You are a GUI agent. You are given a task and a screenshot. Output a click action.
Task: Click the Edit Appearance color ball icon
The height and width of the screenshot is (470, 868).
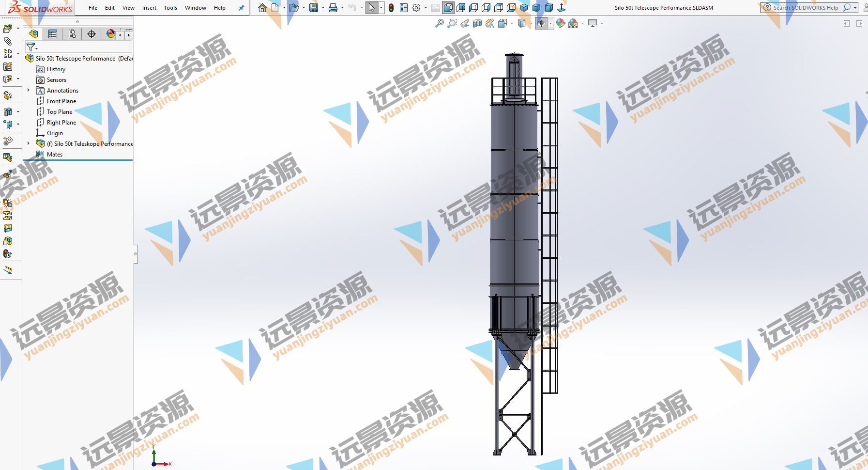[x=561, y=23]
